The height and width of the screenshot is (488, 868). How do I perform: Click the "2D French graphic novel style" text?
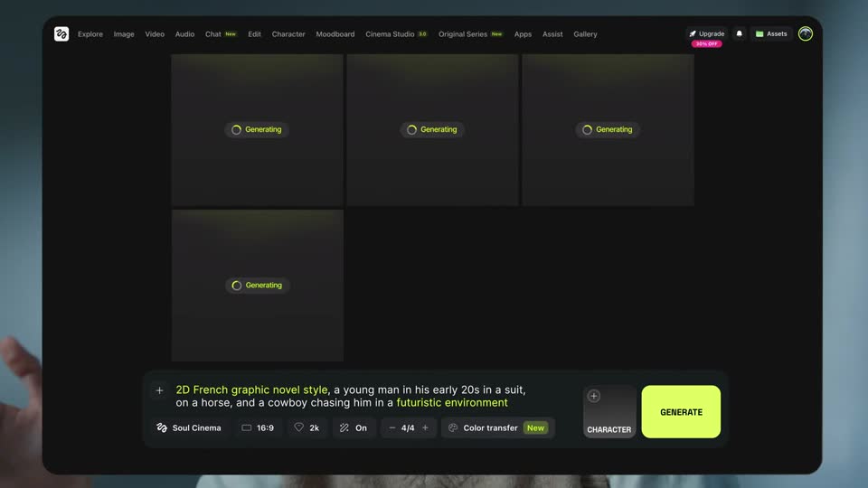coord(252,390)
